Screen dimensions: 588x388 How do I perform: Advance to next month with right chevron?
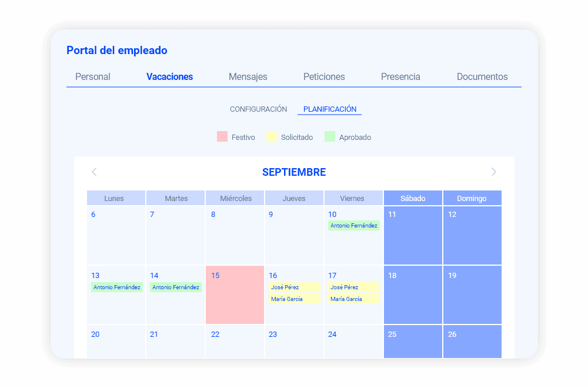[x=493, y=172]
